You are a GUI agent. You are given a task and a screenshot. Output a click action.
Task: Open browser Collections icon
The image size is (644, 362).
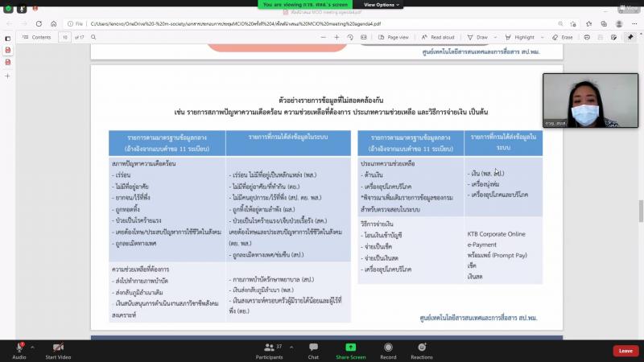click(x=604, y=24)
